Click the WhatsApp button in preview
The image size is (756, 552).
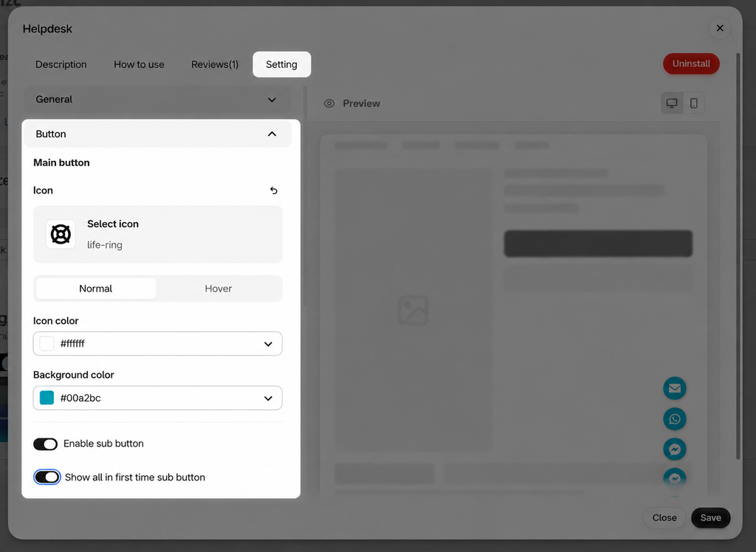[x=675, y=419]
